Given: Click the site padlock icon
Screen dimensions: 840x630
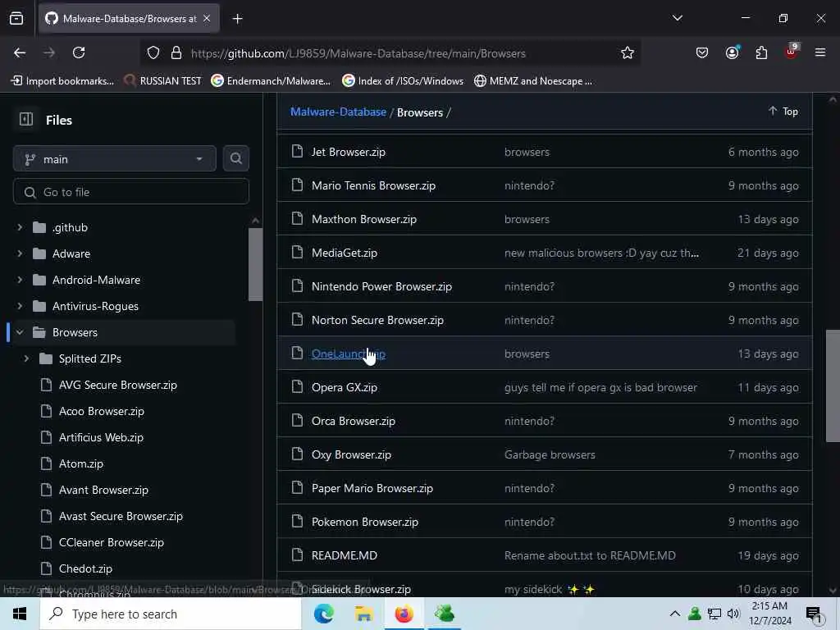Looking at the screenshot, I should click(x=176, y=53).
